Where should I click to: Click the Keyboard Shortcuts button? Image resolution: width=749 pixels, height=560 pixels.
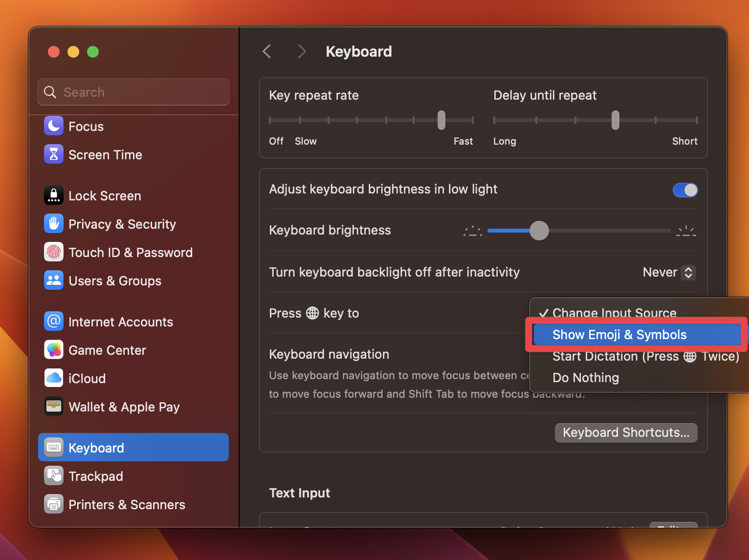626,432
